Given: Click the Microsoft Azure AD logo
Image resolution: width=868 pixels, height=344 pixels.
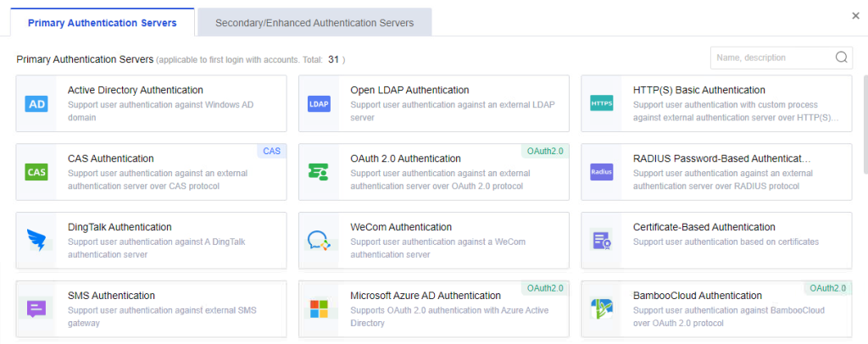Looking at the screenshot, I should tap(319, 309).
